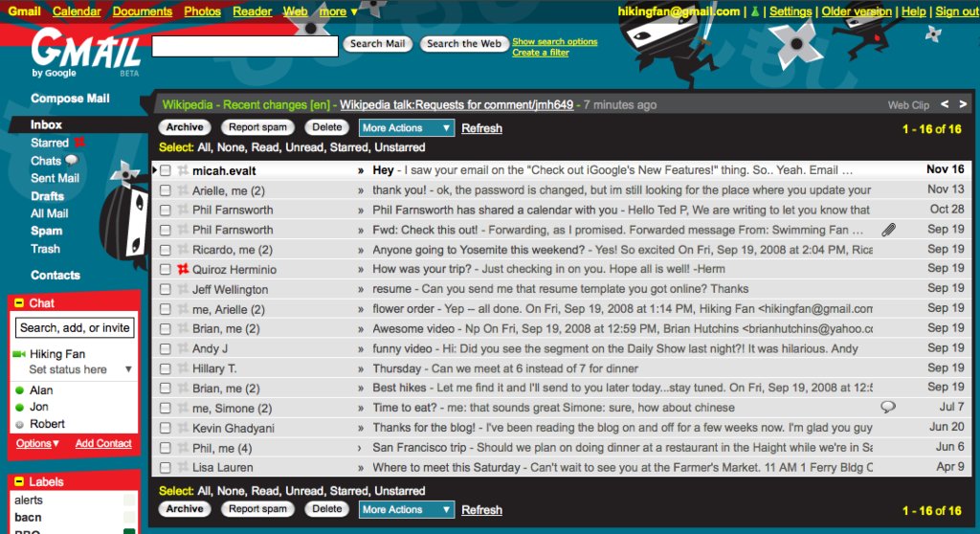This screenshot has width=980, height=534.
Task: Open the Drafts folder
Action: [x=48, y=196]
